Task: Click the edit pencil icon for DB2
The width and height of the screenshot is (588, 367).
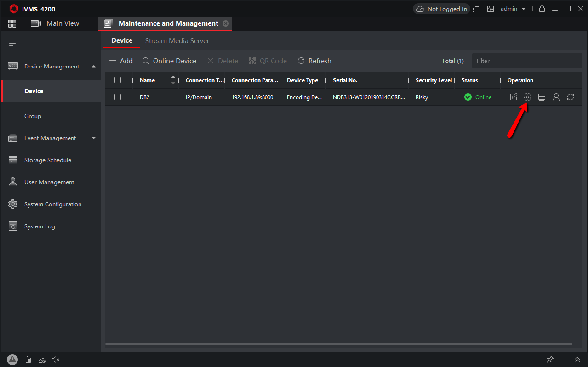Action: pyautogui.click(x=514, y=97)
